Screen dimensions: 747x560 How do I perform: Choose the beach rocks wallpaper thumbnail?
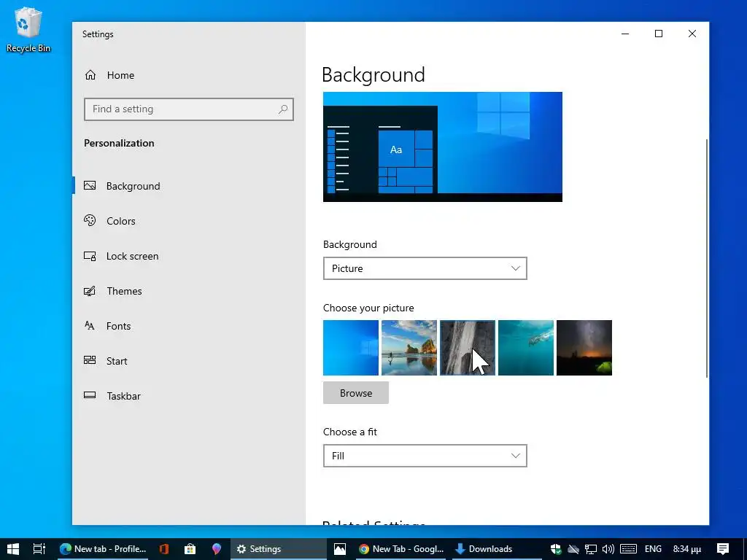[x=409, y=348]
